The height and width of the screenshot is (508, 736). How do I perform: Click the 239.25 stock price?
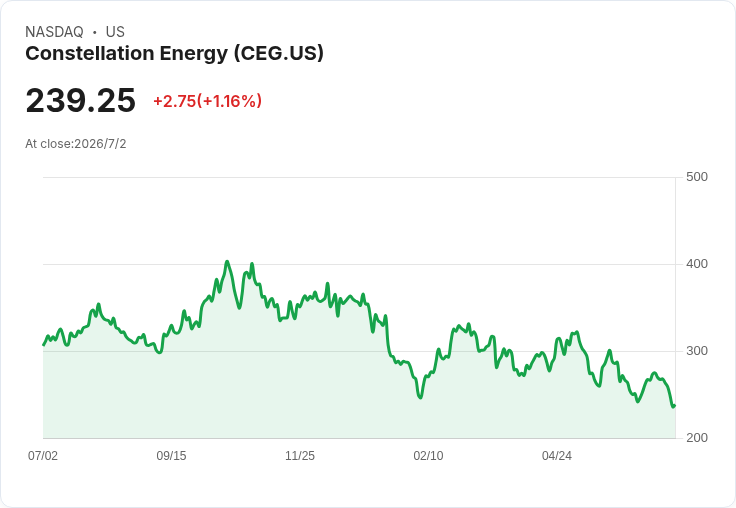(x=81, y=100)
